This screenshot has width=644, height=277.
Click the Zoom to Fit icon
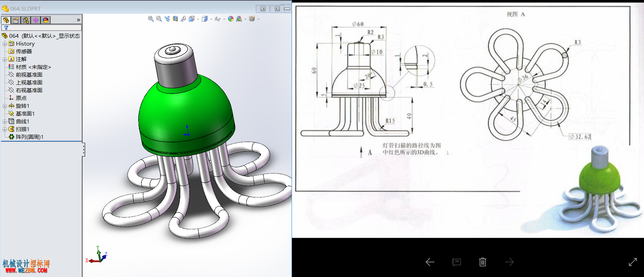(x=151, y=19)
